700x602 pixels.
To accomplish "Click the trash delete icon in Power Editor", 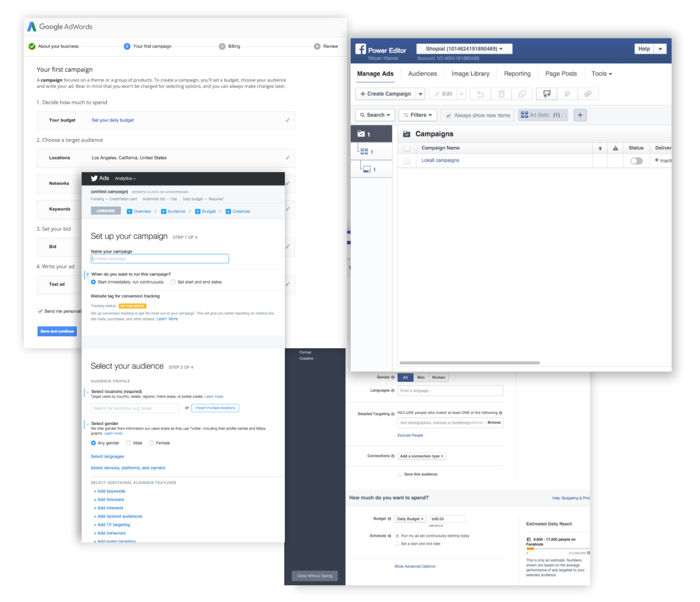I will pyautogui.click(x=501, y=94).
